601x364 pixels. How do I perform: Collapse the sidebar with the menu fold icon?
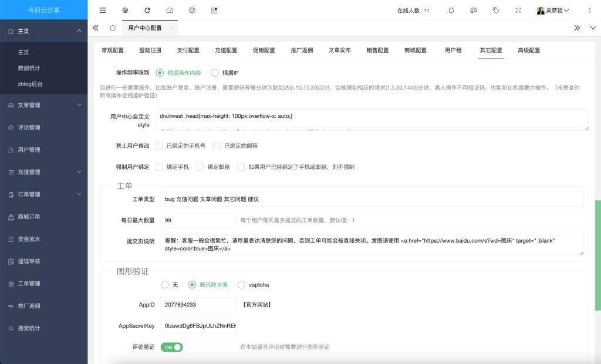click(x=103, y=11)
